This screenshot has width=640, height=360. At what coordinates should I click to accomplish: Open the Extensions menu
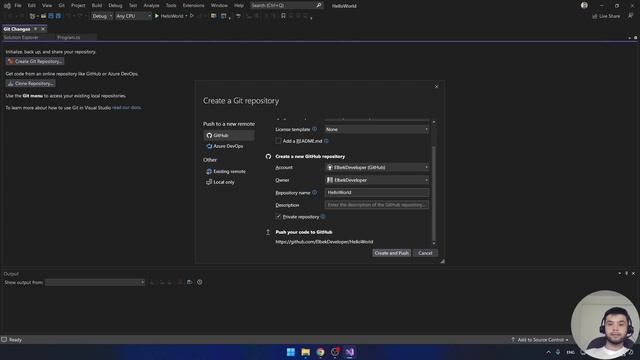193,5
